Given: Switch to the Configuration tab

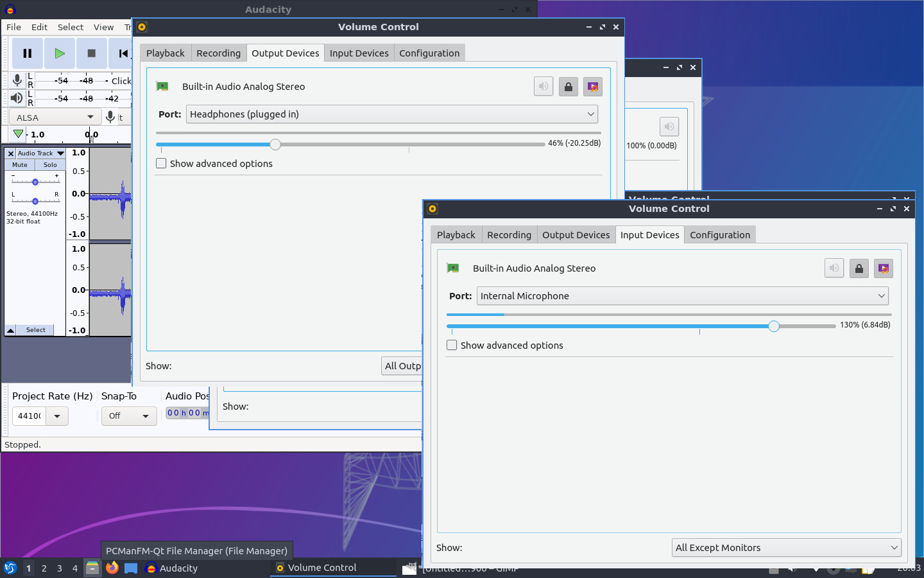Looking at the screenshot, I should [x=720, y=234].
